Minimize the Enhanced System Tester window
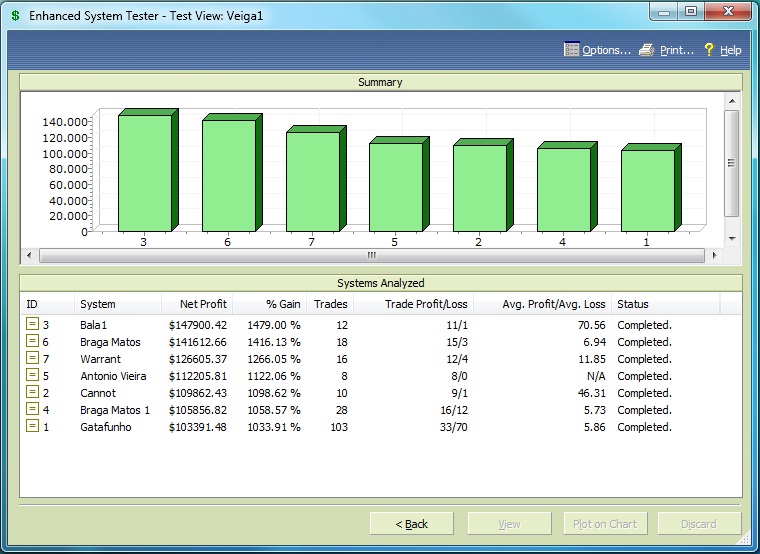Viewport: 760px width, 554px height. (x=664, y=12)
